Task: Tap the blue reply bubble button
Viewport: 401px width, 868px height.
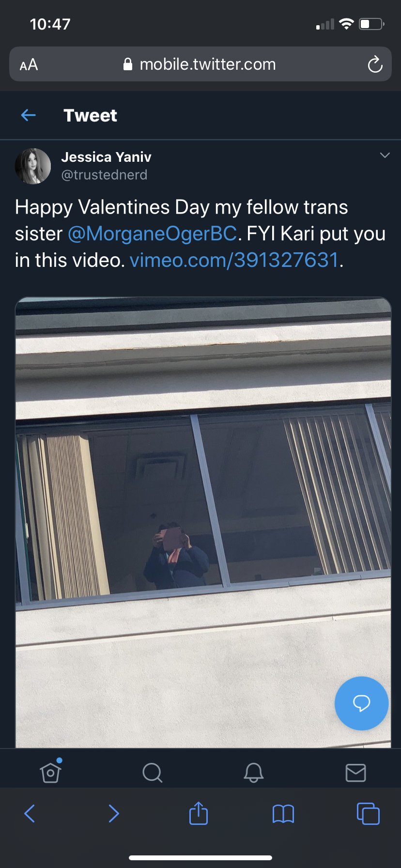Action: [361, 703]
